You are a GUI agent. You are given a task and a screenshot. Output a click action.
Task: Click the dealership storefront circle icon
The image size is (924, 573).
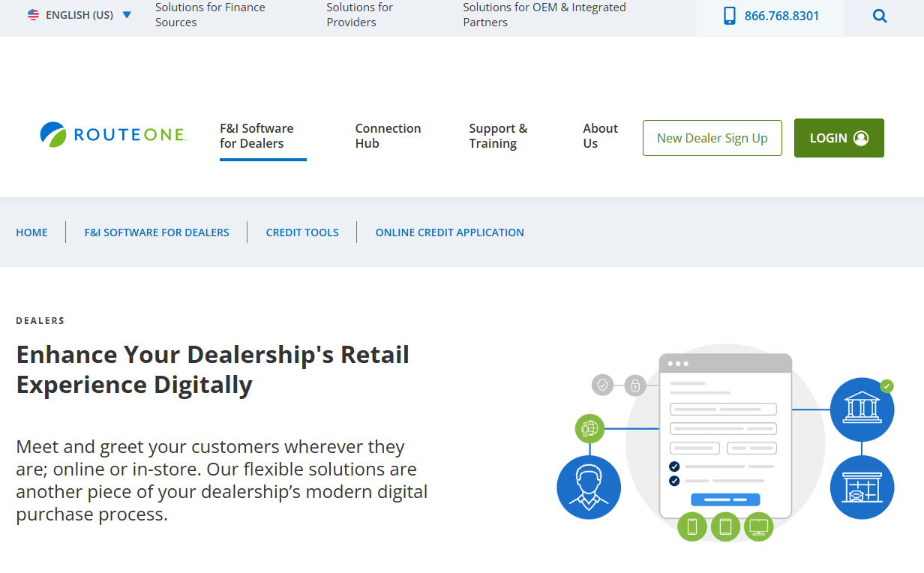(862, 487)
